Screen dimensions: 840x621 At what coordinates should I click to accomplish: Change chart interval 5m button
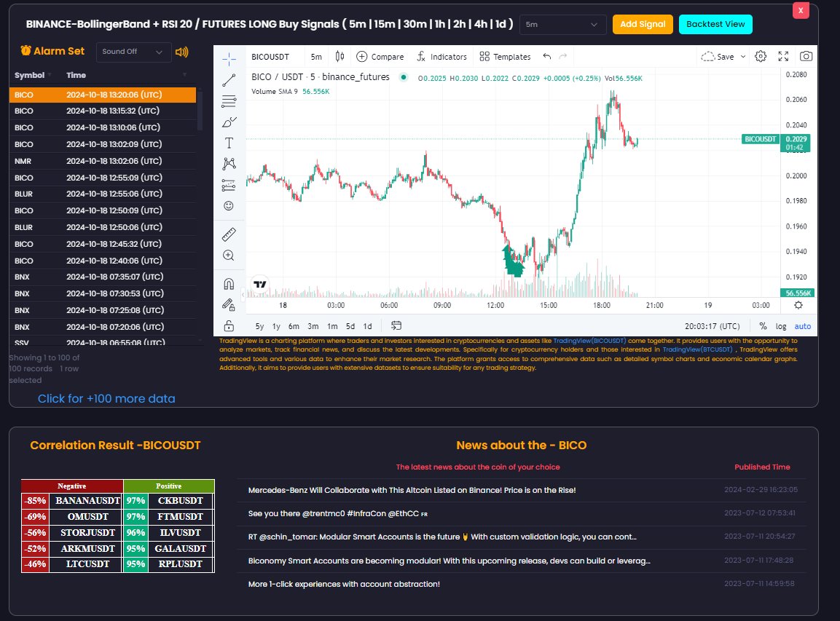(317, 57)
